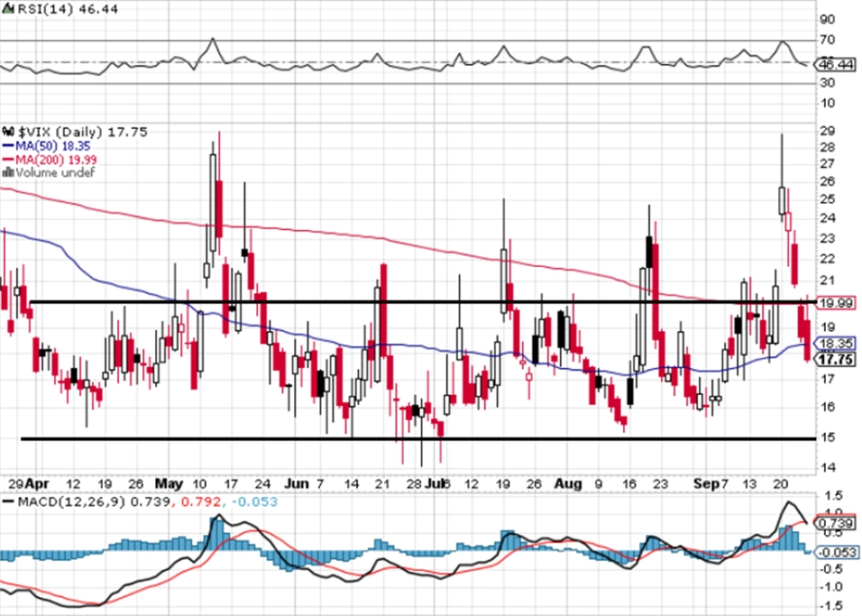
Task: Select the Sep label on date axis
Action: pos(706,484)
